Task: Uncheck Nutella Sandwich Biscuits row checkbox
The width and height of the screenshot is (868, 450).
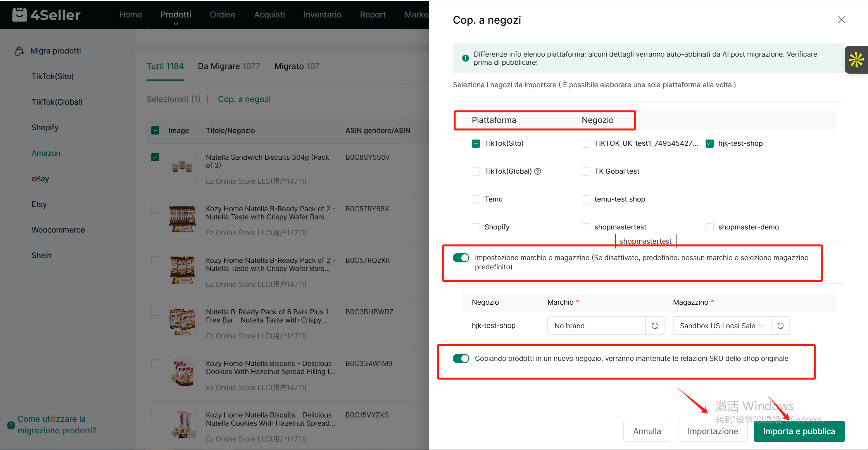Action: pyautogui.click(x=155, y=157)
